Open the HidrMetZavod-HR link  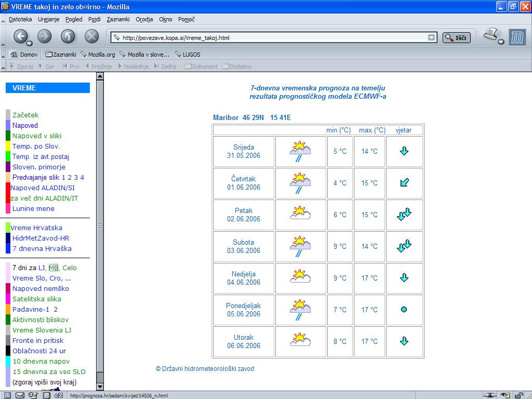coord(41,238)
